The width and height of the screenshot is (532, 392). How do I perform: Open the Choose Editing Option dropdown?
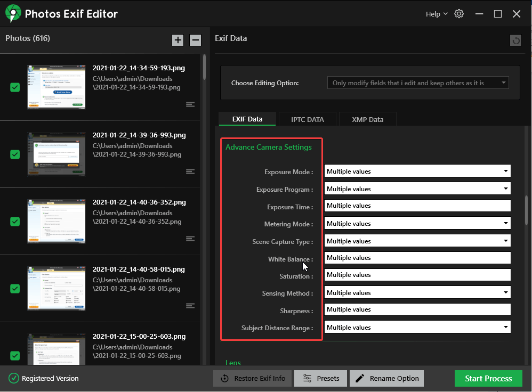click(x=417, y=83)
